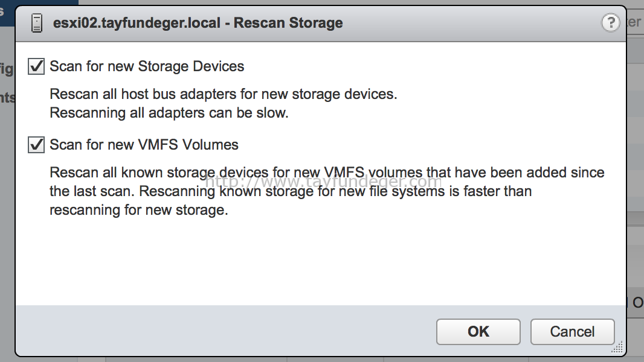This screenshot has height=362, width=644.
Task: Click the ESXi host server icon in title
Action: (x=37, y=23)
